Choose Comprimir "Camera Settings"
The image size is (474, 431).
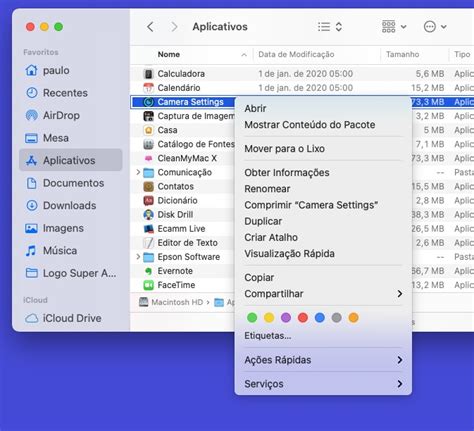point(323,205)
